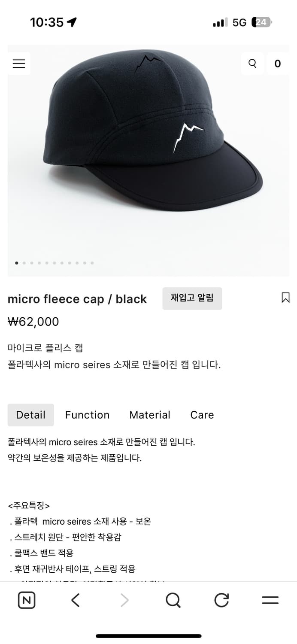Screen dimensions: 297x644
Task: Select the Detail tab
Action: 30,415
